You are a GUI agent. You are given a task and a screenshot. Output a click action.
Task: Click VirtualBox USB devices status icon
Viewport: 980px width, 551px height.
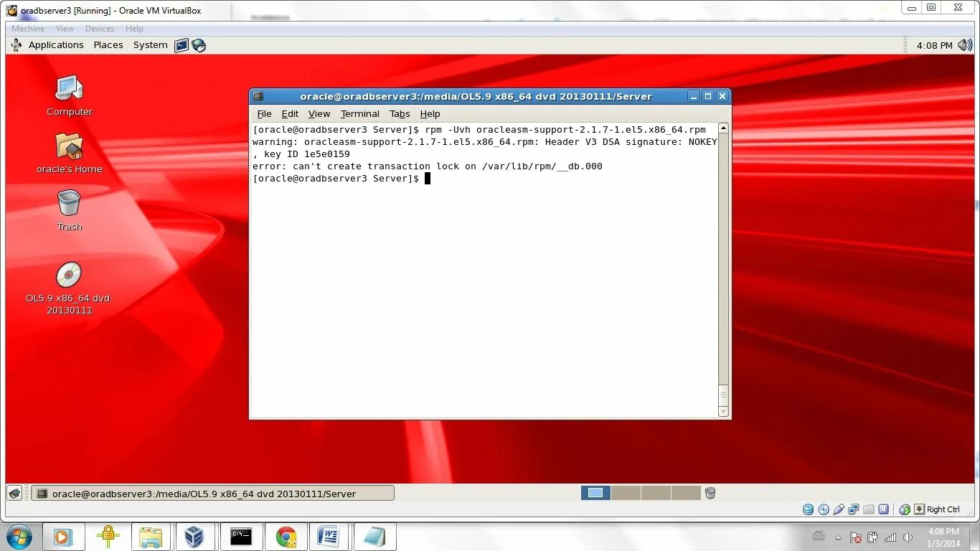[x=839, y=509]
